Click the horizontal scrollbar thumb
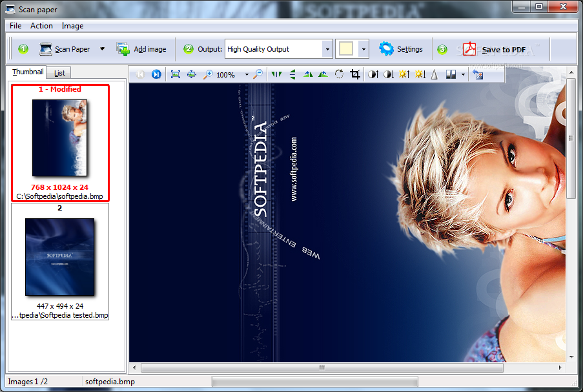This screenshot has height=392, width=583. [x=322, y=367]
